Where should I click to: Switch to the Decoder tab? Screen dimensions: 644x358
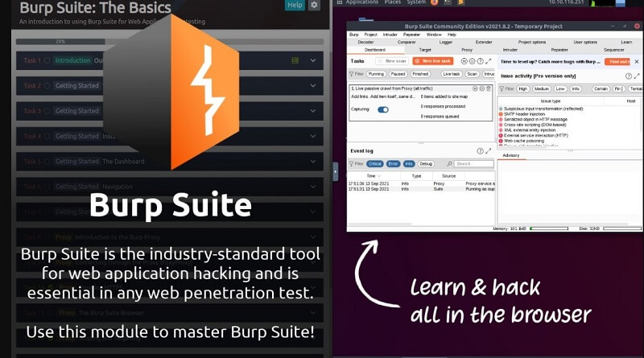[x=365, y=42]
